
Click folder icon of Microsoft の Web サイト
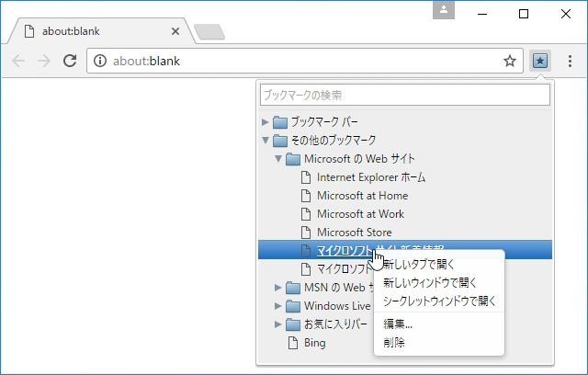293,159
